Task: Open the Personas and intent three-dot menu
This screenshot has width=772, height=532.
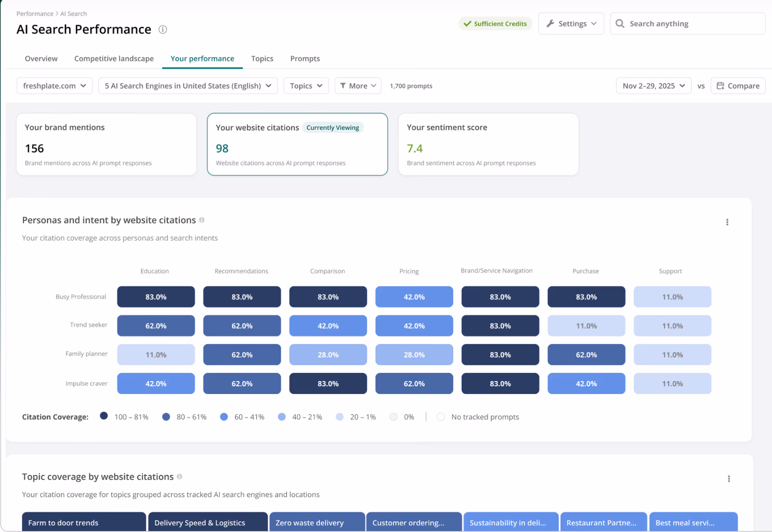Action: tap(727, 222)
